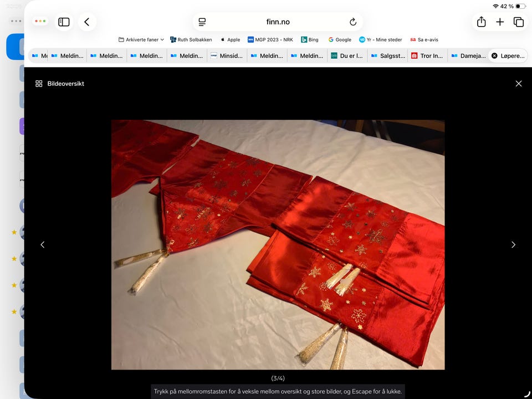Open the Ruth Solbakken bookmark
Viewport: 532px width, 399px height.
pyautogui.click(x=191, y=40)
